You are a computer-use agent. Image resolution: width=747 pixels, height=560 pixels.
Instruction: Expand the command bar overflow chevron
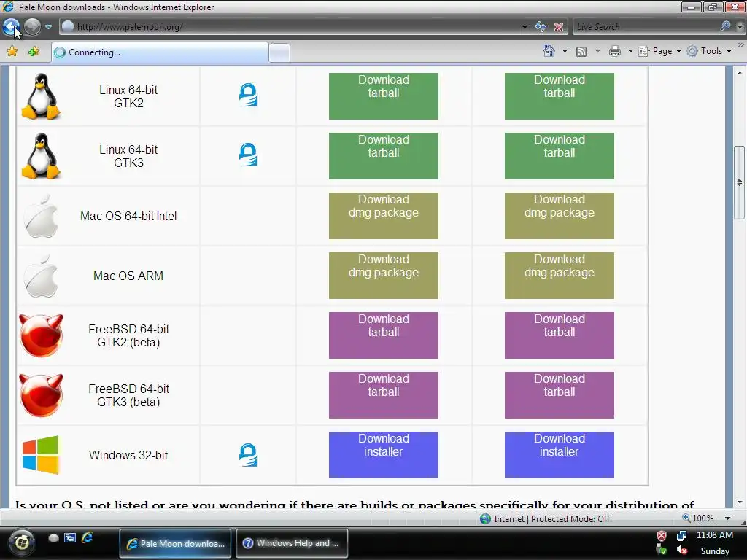pos(741,44)
